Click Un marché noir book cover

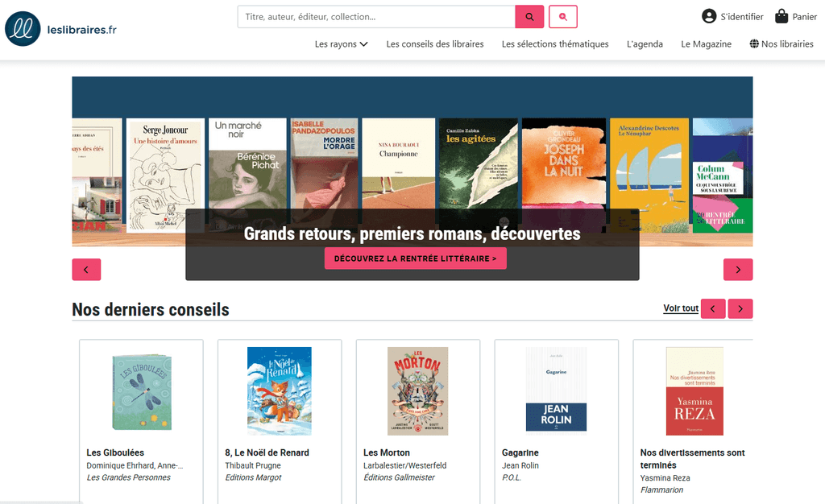[247, 164]
